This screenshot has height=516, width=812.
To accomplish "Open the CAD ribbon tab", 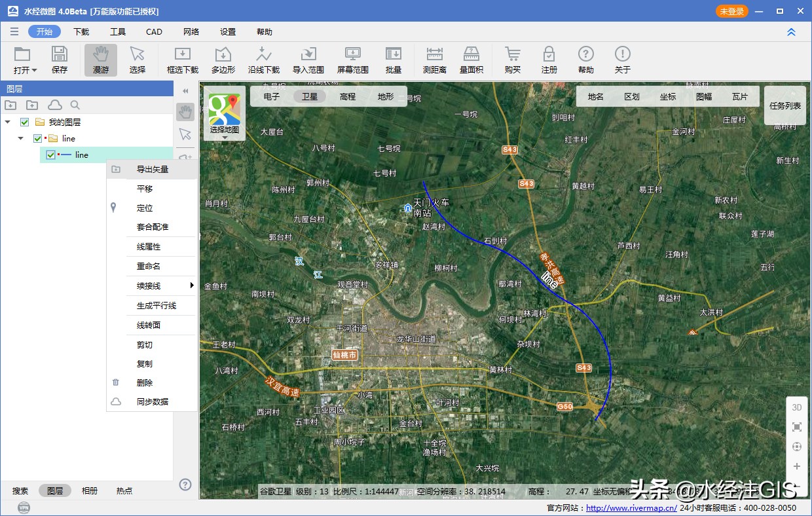I will tap(155, 31).
